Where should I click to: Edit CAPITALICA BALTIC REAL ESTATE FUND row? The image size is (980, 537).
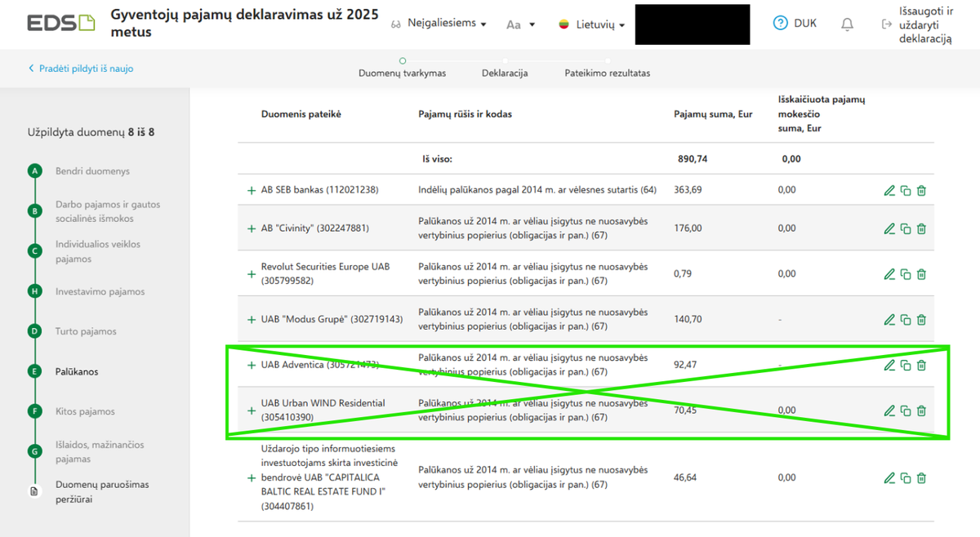(889, 478)
